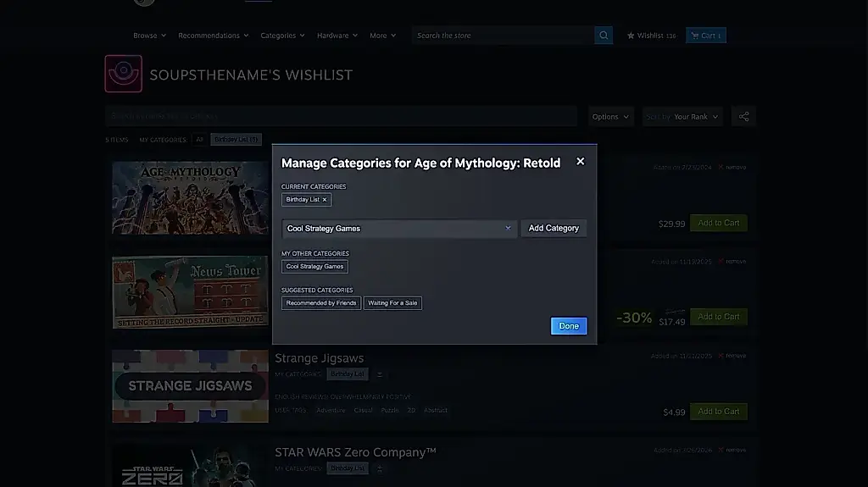Focus the wishlist search field
The width and height of the screenshot is (868, 487).
click(x=341, y=116)
